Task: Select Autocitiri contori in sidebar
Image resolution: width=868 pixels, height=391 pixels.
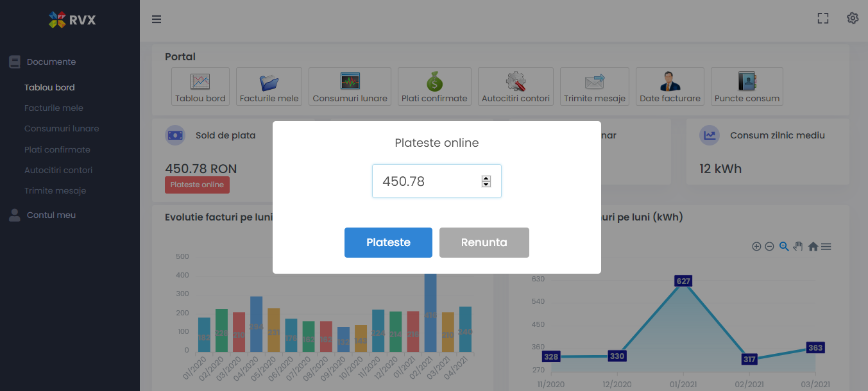Action: coord(58,171)
